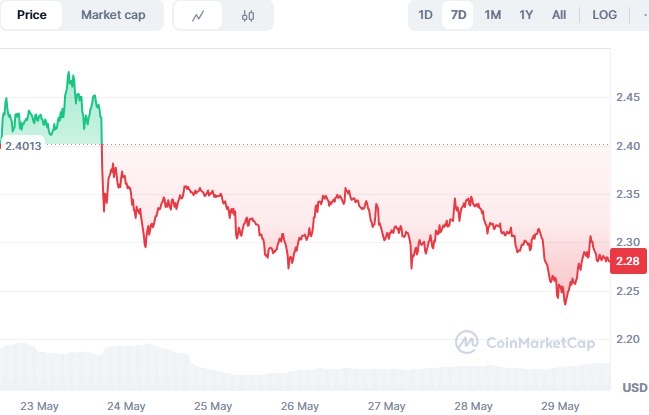Select the 1D time range
Image resolution: width=649 pixels, height=415 pixels.
tap(425, 15)
